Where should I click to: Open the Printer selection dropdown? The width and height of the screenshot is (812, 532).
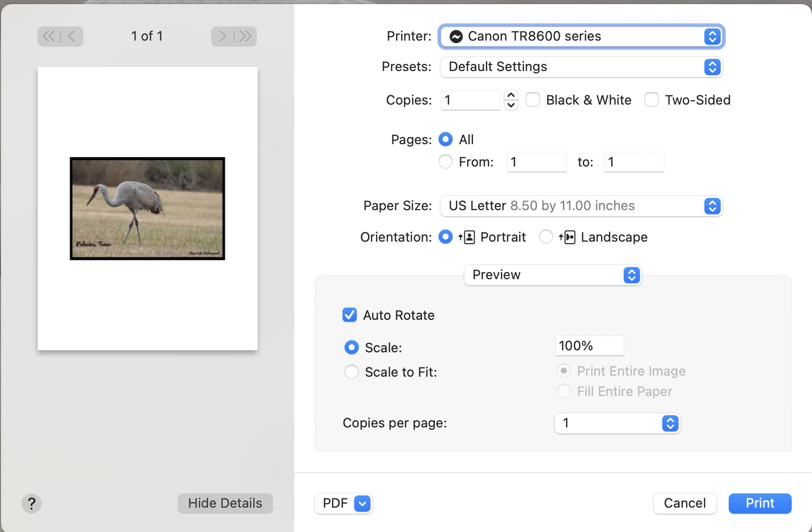[581, 37]
